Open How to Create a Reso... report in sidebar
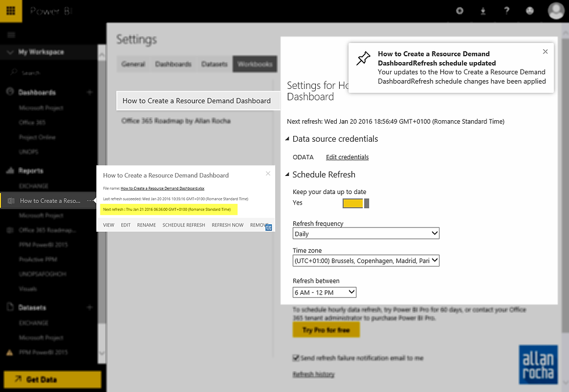Viewport: 569px width, 392px height. (50, 201)
